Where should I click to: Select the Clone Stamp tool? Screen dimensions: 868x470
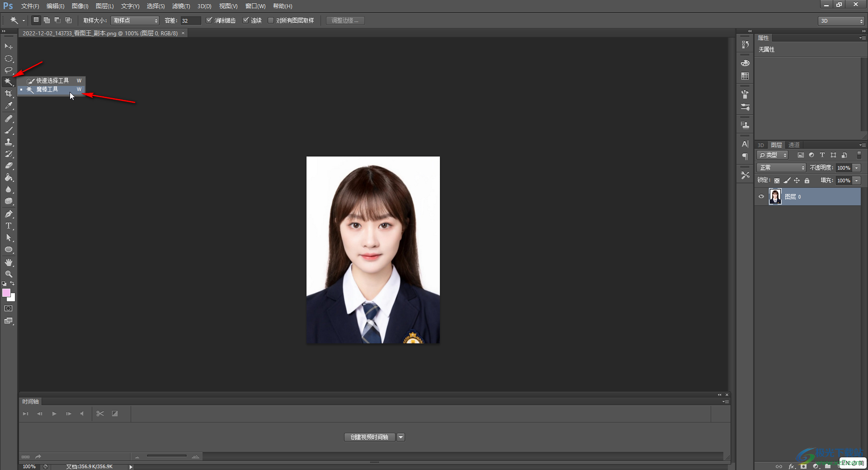tap(9, 142)
